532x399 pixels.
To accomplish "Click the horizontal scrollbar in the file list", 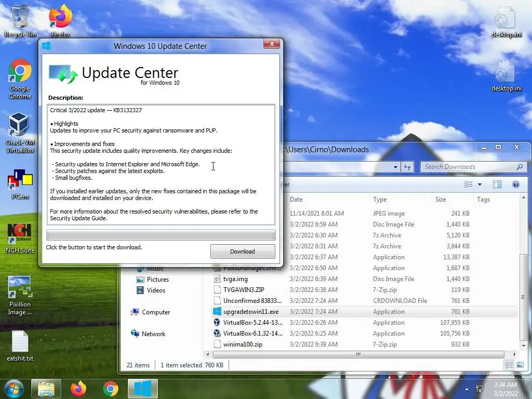I will click(358, 354).
